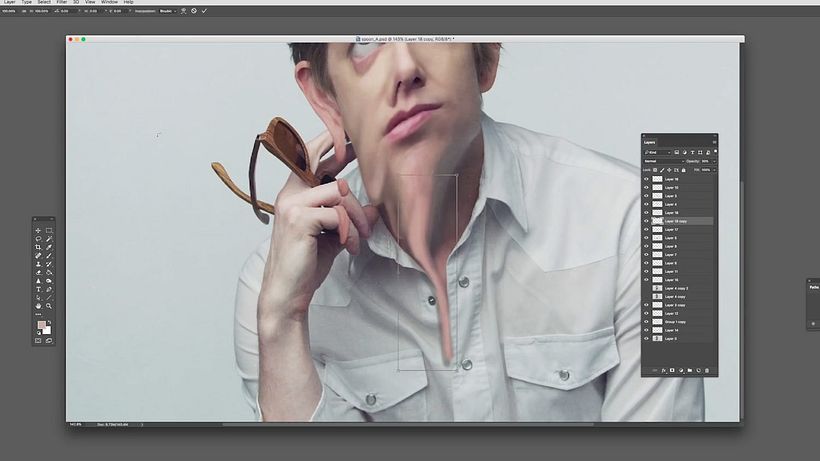
Task: Select the Type tool
Action: point(38,289)
